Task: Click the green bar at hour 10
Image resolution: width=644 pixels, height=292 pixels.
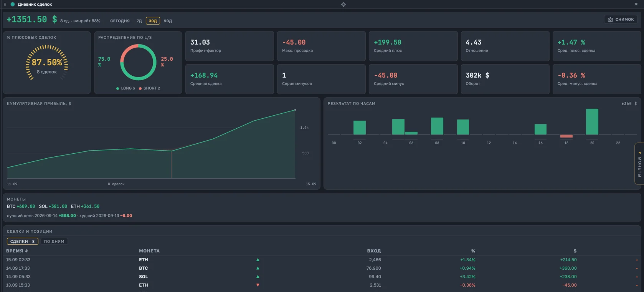Action: (463, 127)
